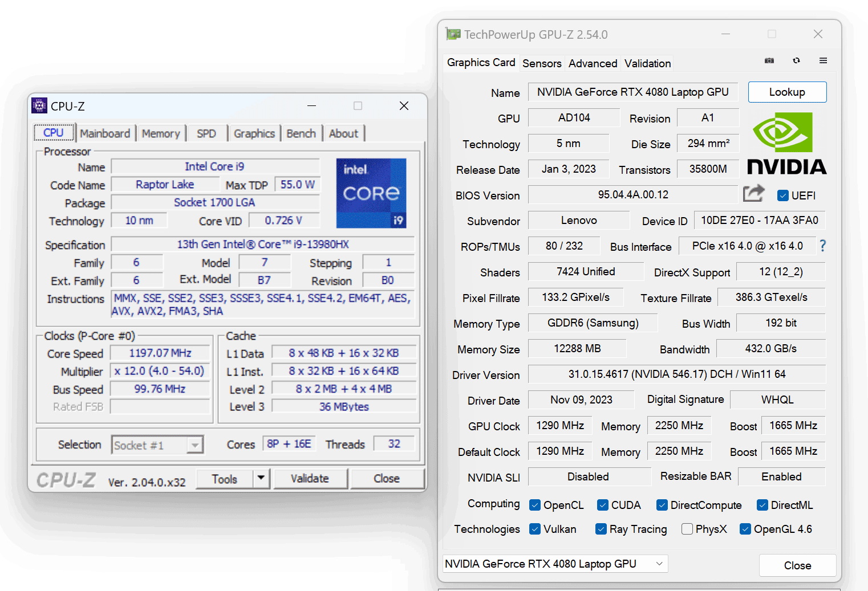Toggle the PhysX checkbox
The height and width of the screenshot is (591, 868).
[687, 529]
